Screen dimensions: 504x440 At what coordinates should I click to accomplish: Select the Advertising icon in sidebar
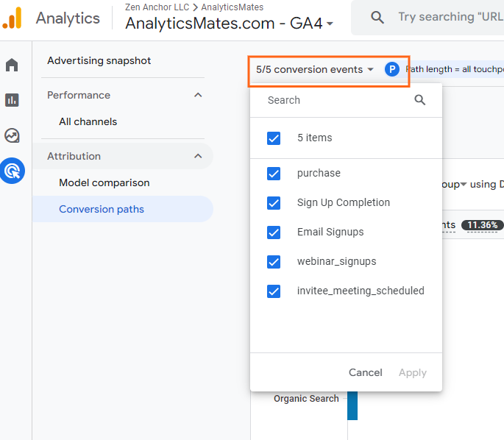tap(13, 171)
